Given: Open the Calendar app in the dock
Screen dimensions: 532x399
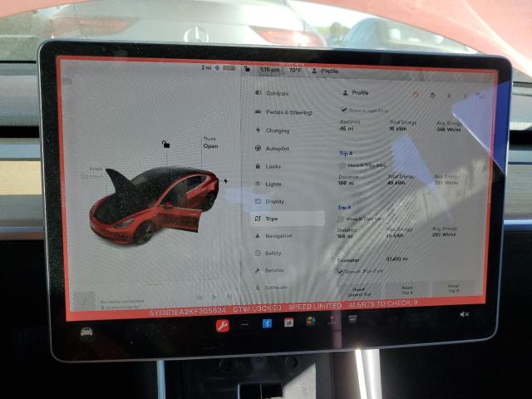Looking at the screenshot, I should point(288,323).
